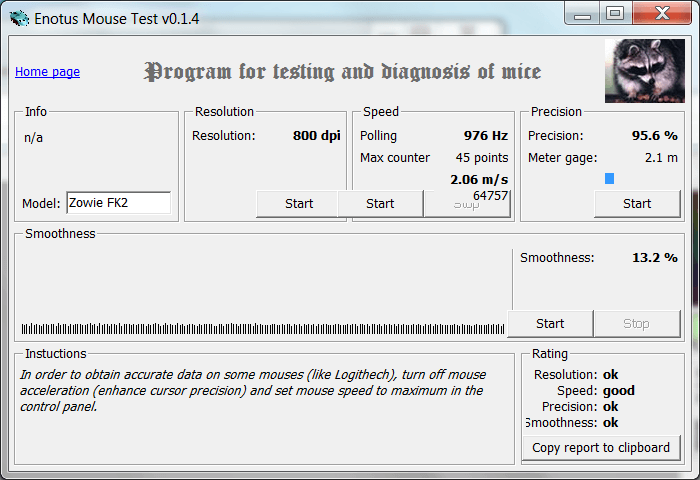Viewport: 700px width, 480px height.
Task: Maximize the Enotus Mouse Test window
Action: tap(614, 13)
